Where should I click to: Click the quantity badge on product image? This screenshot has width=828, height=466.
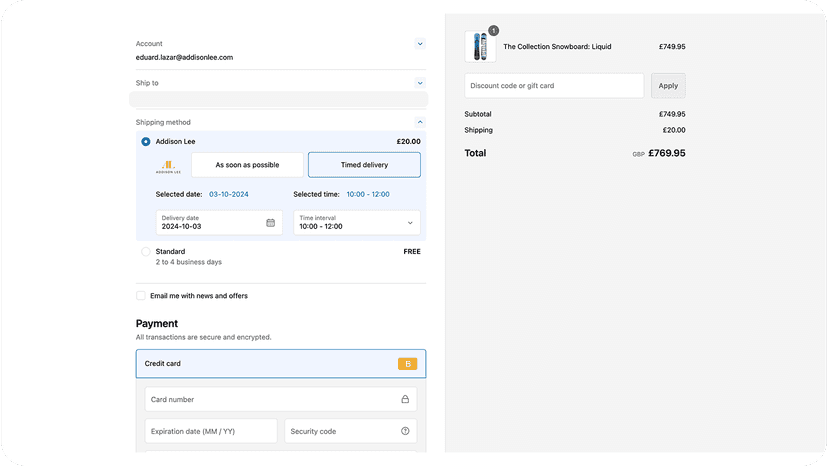tap(493, 31)
